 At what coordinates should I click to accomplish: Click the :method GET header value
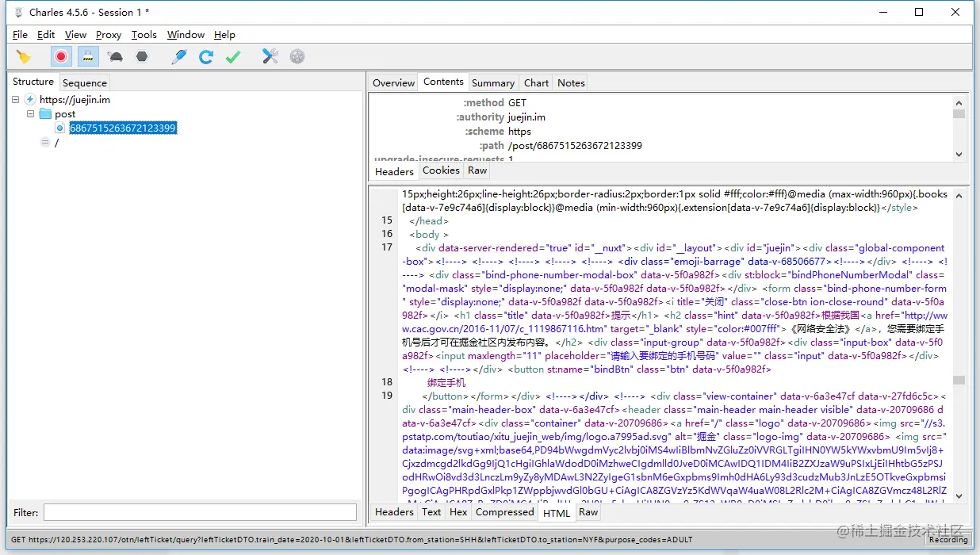[x=517, y=103]
